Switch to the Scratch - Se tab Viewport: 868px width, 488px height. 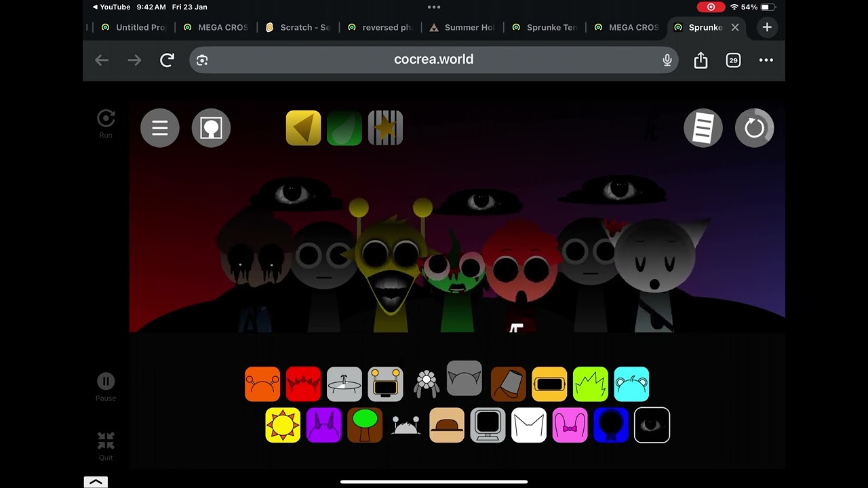click(298, 27)
